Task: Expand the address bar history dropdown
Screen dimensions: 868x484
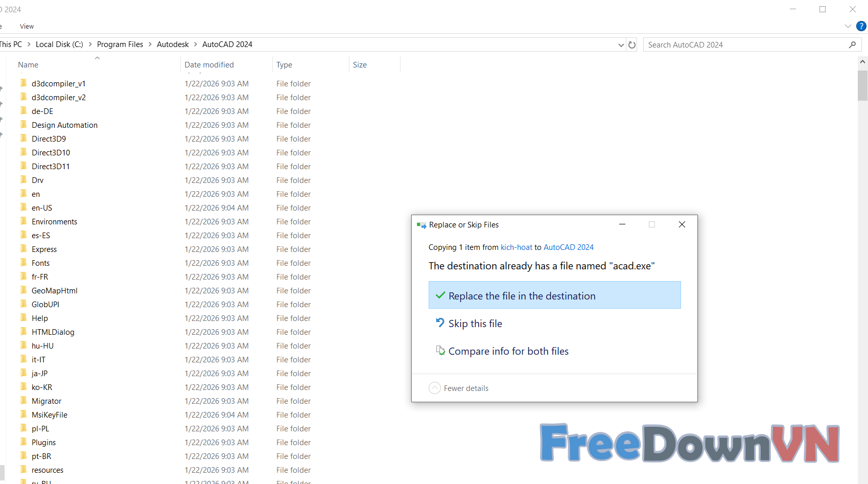Action: [x=621, y=45]
